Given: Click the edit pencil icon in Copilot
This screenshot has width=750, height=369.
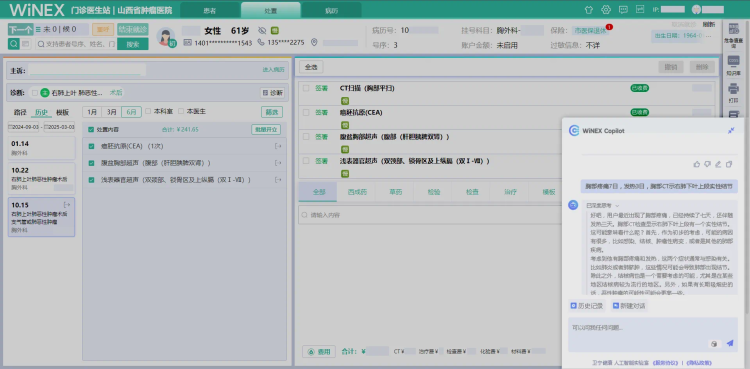Looking at the screenshot, I should click(x=718, y=164).
